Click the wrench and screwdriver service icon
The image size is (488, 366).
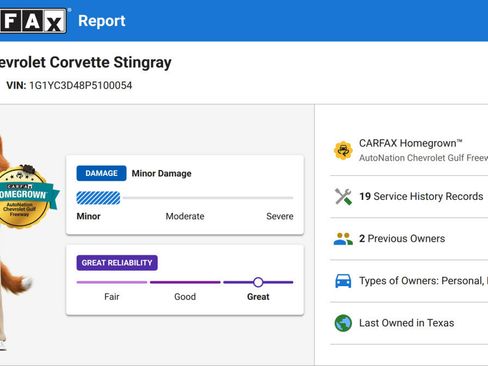[x=343, y=196]
